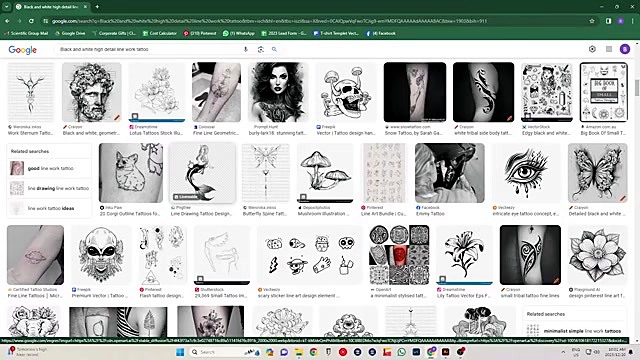Viewport: 640px width, 360px height.
Task: Open the Google Drive bookmark
Action: [70, 33]
